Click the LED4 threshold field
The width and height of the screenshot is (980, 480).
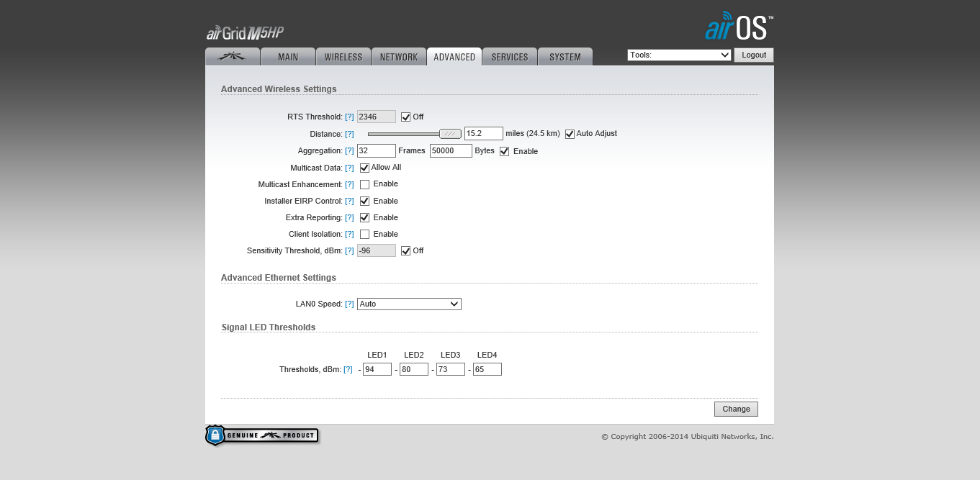tap(487, 369)
